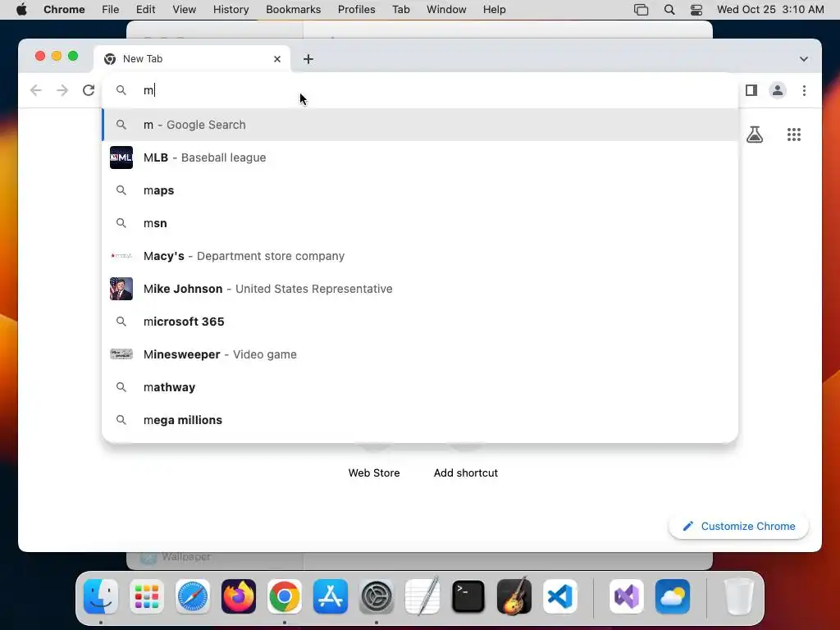
Task: Open the Apple menu
Action: pos(21,10)
